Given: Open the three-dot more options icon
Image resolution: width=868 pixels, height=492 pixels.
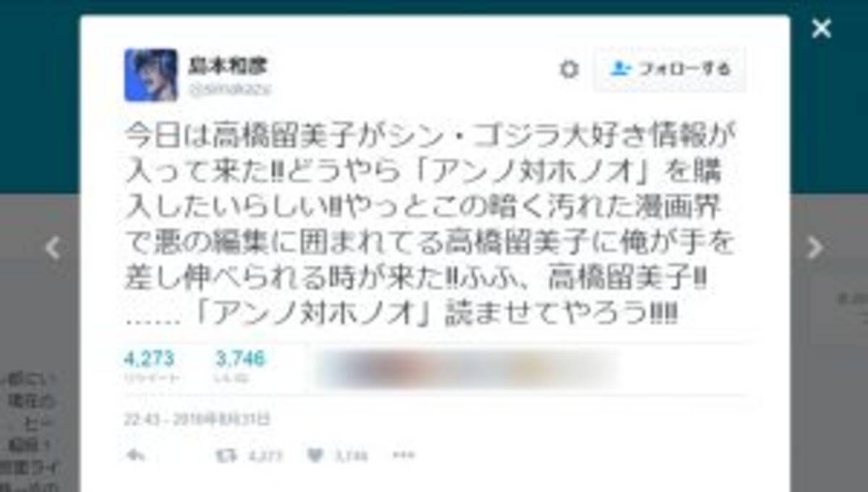Looking at the screenshot, I should tap(403, 456).
